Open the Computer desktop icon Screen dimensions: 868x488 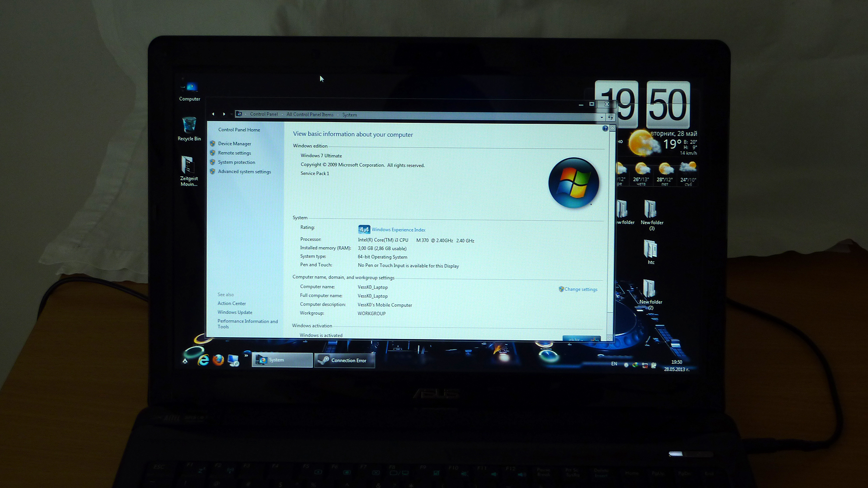pos(189,91)
